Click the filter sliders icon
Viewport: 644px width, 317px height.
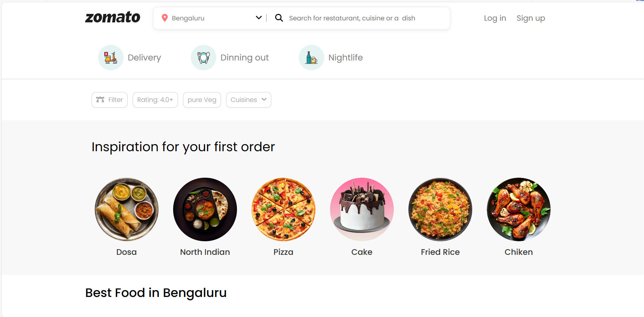[x=100, y=100]
